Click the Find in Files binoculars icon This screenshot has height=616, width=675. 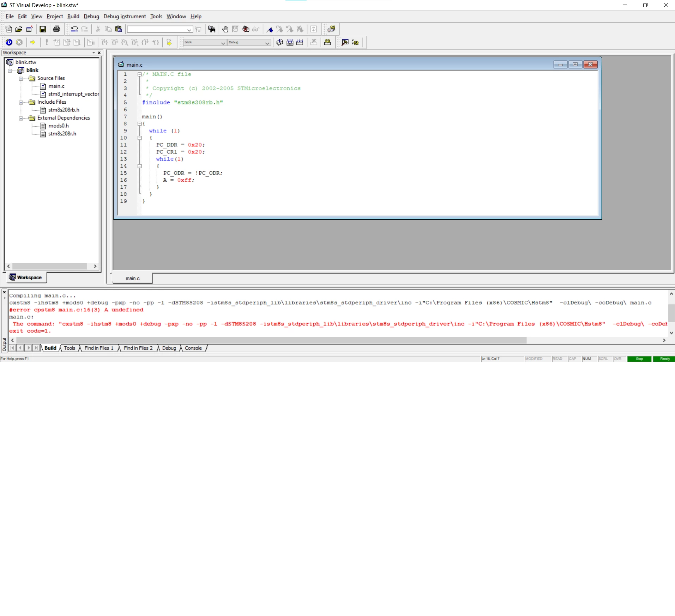(212, 29)
